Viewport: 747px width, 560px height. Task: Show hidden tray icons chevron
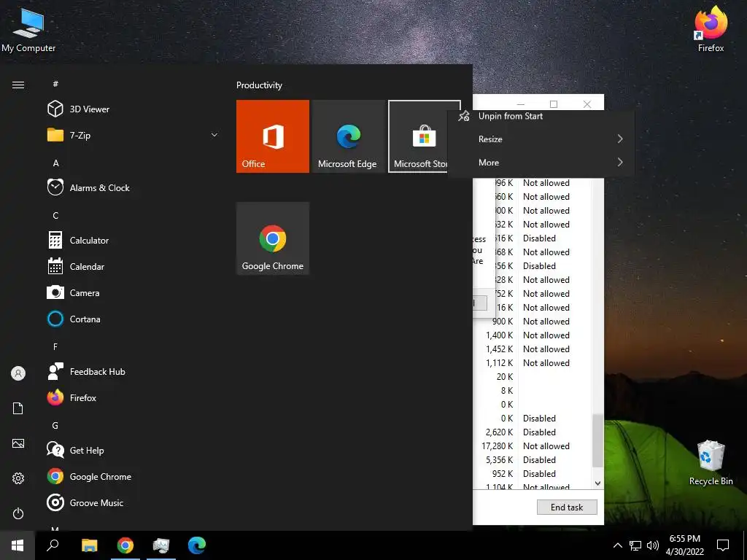tap(617, 545)
